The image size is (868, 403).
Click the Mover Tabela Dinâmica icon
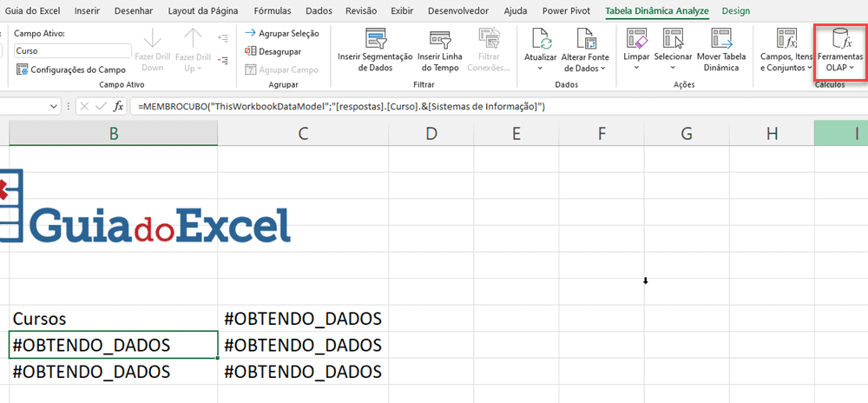(x=721, y=40)
